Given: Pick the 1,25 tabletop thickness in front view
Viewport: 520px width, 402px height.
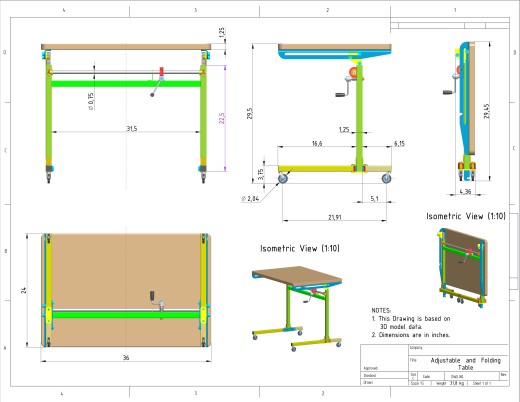Looking at the screenshot, I should (x=222, y=32).
